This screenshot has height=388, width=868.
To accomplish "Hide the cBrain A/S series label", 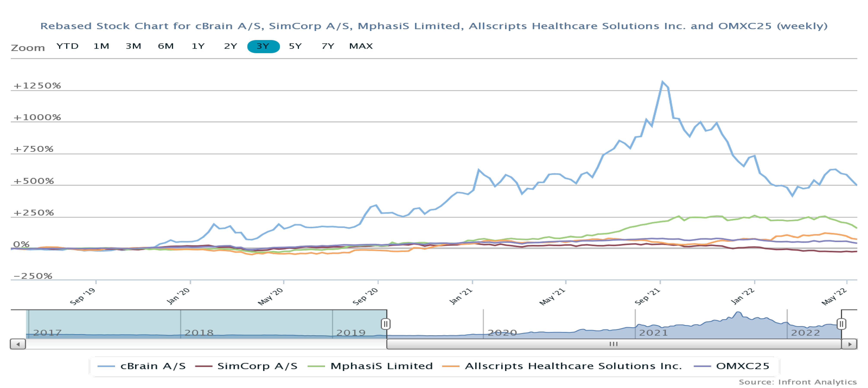I will pyautogui.click(x=153, y=366).
